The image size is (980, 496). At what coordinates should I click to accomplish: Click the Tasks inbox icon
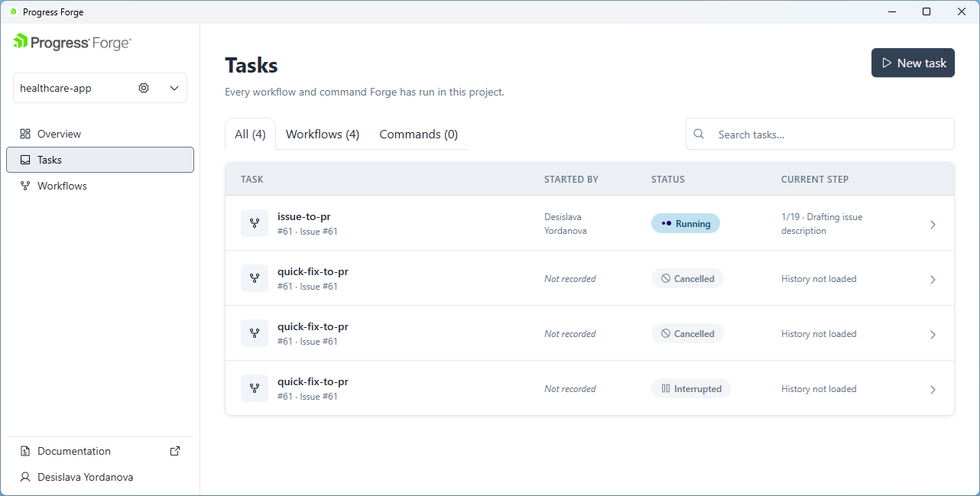25,160
